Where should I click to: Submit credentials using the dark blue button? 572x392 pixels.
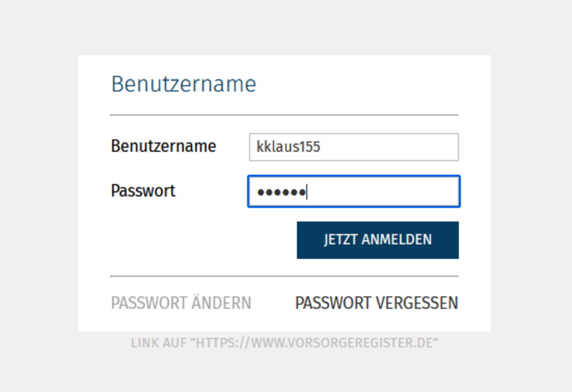[x=377, y=240]
